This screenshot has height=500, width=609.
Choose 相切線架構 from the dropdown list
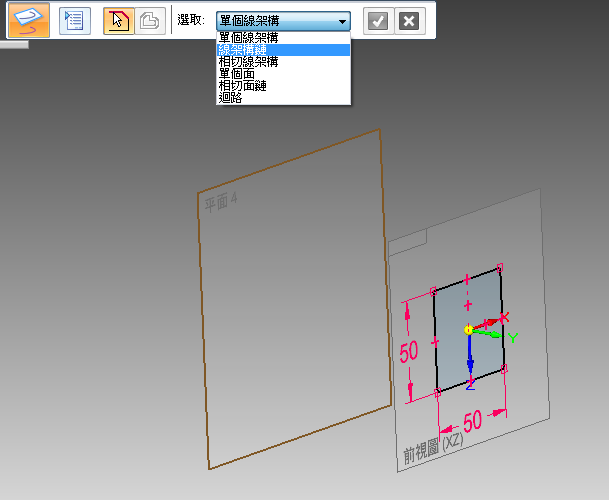[x=284, y=62]
